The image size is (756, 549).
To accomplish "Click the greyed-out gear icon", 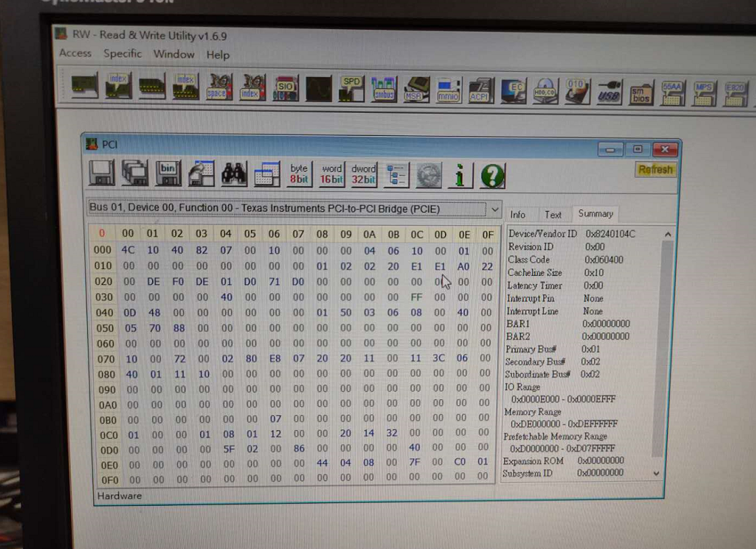I will [428, 175].
